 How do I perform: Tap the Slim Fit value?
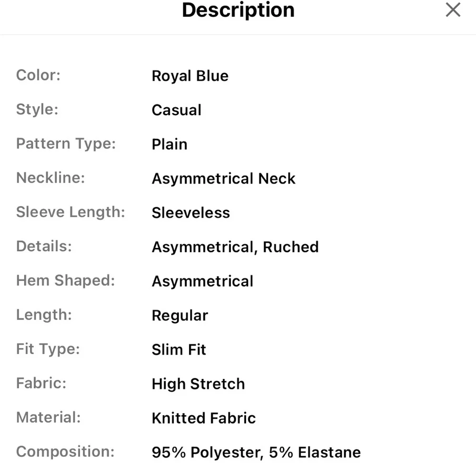(179, 350)
